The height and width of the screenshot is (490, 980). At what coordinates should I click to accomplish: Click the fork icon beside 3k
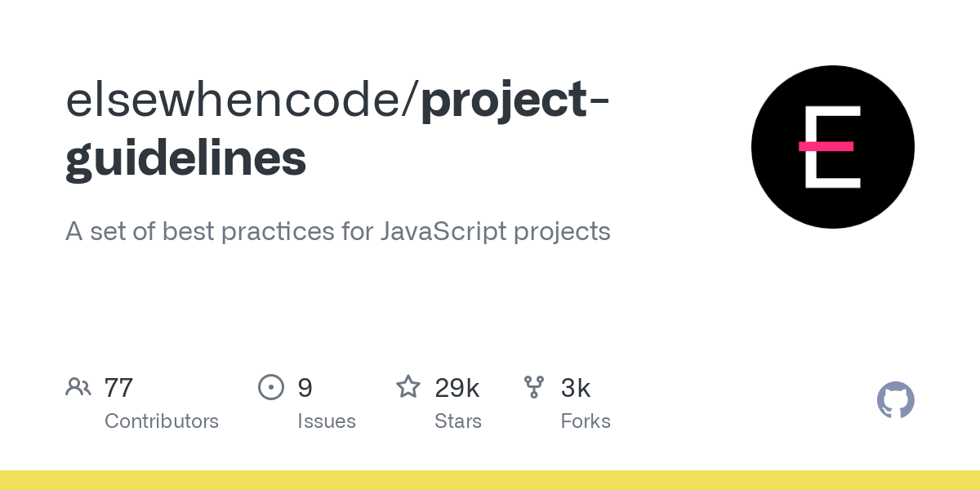534,387
